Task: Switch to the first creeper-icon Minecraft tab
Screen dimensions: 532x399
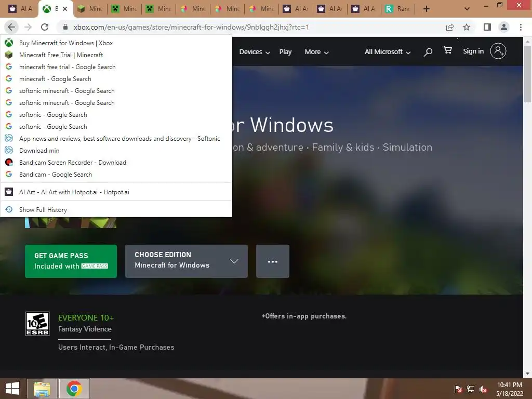Action: (x=124, y=9)
